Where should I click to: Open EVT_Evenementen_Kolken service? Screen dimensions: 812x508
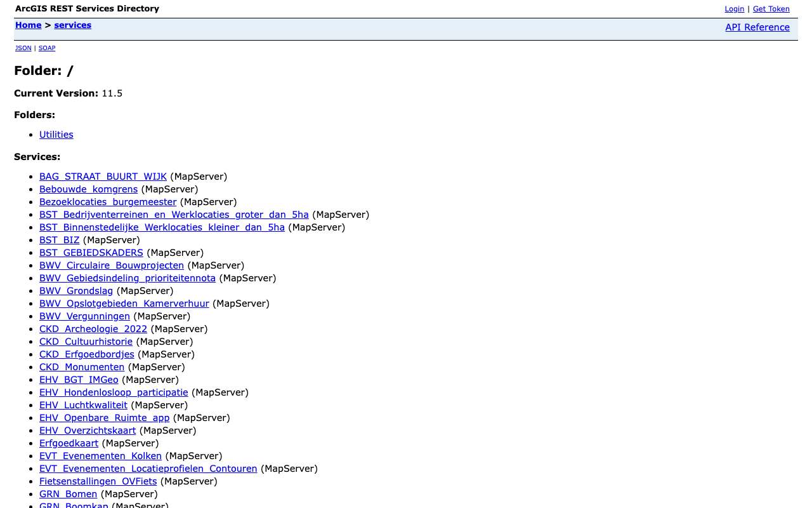[100, 456]
